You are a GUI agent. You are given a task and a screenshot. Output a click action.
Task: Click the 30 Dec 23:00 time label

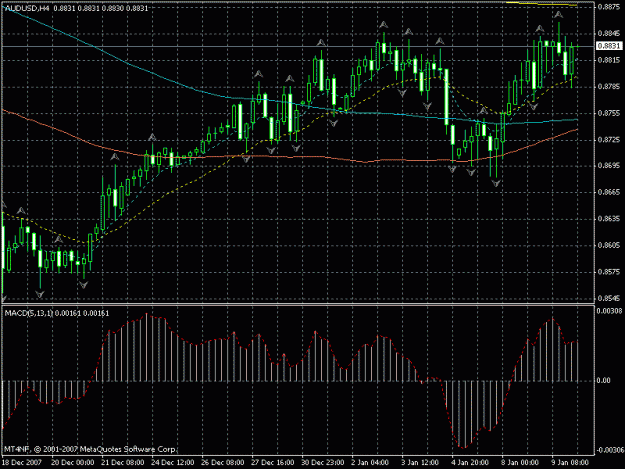point(322,463)
